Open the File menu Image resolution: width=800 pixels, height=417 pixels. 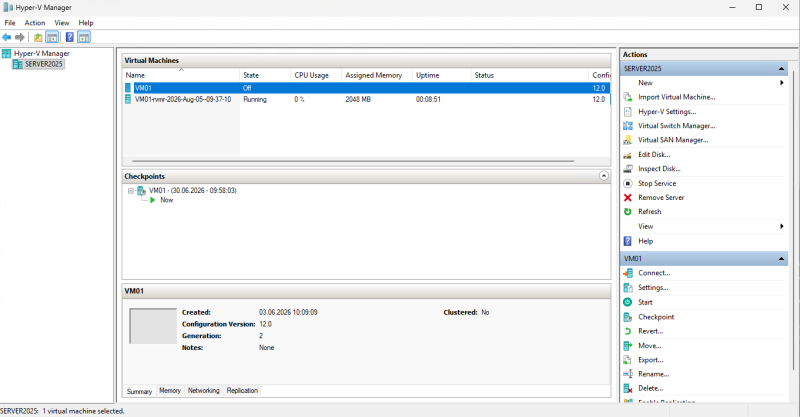click(10, 23)
